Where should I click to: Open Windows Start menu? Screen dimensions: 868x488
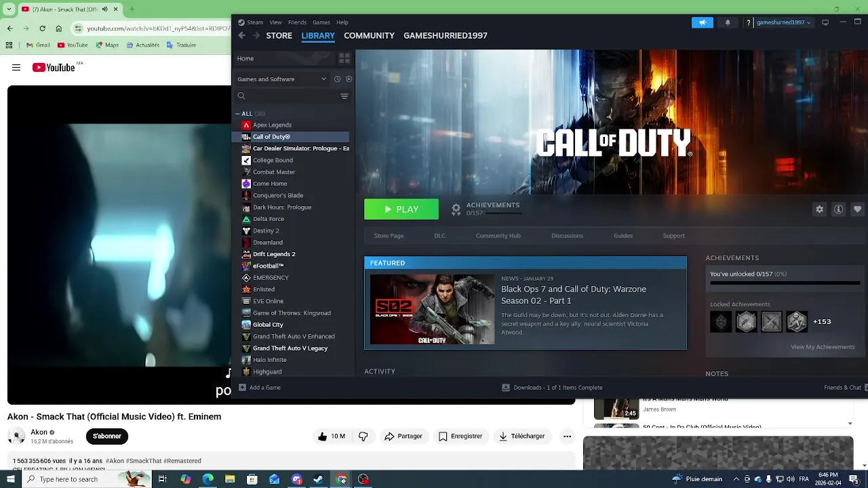(10, 479)
